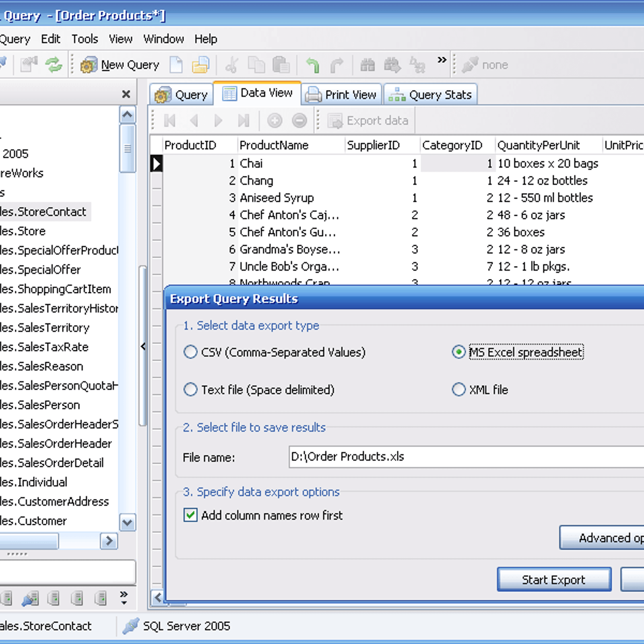Go to last record navigation icon
The width and height of the screenshot is (644, 644).
pyautogui.click(x=244, y=120)
